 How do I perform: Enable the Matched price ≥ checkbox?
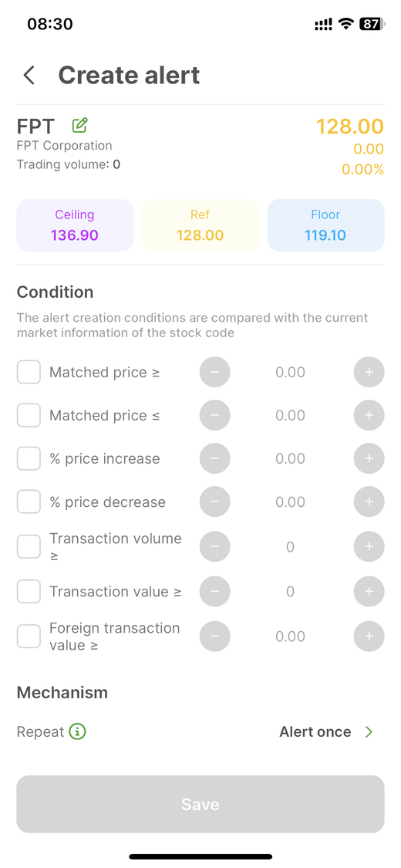click(29, 372)
